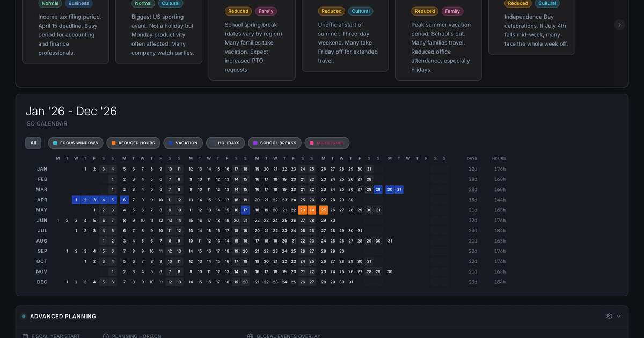Toggle the Holidays filter chip

coord(225,143)
